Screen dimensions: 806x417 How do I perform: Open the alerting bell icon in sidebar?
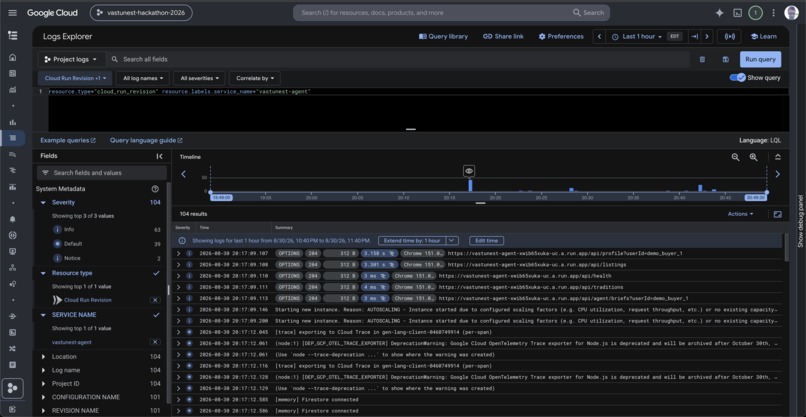tap(13, 219)
